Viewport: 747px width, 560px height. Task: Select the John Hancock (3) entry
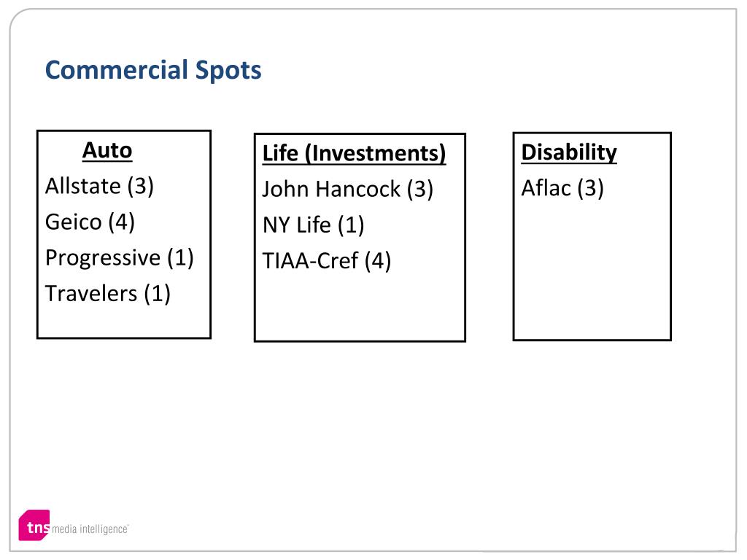pos(348,189)
